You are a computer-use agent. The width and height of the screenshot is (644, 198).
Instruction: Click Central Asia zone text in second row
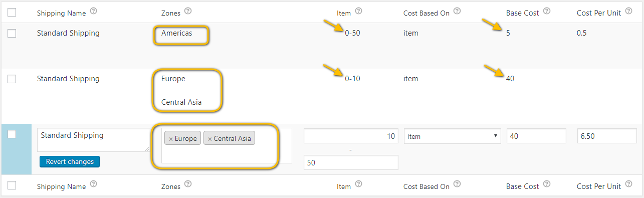pyautogui.click(x=181, y=102)
